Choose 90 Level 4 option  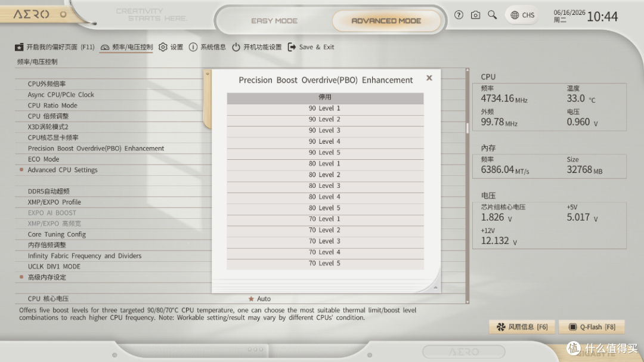[x=325, y=142]
